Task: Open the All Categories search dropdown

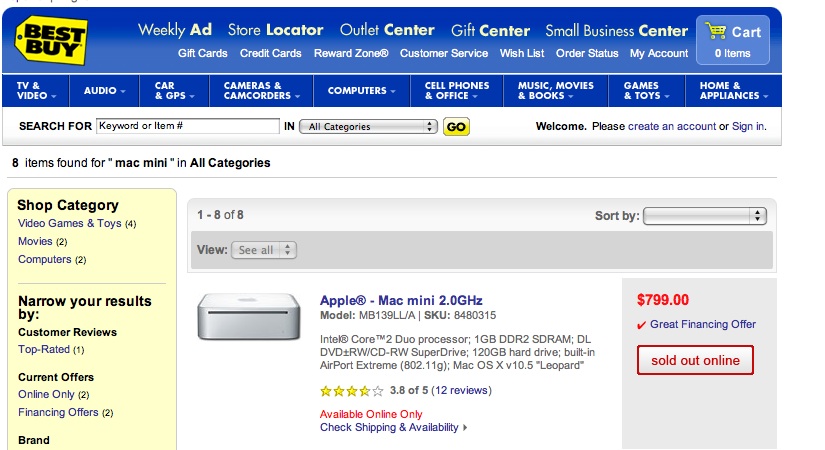Action: click(368, 127)
